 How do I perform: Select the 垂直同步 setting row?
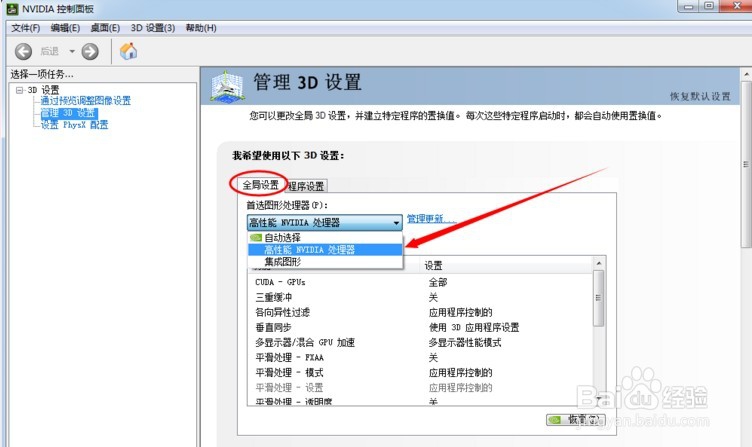pyautogui.click(x=420, y=327)
